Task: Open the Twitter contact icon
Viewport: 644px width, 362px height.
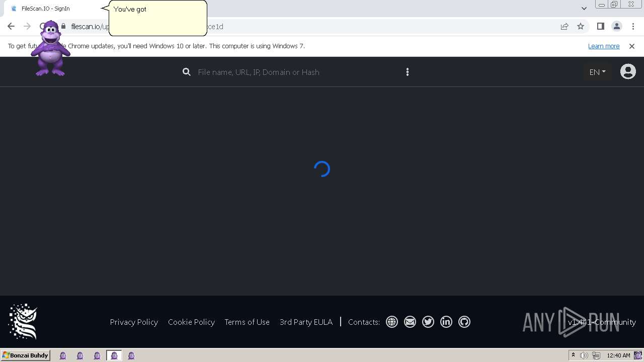Action: pyautogui.click(x=428, y=322)
